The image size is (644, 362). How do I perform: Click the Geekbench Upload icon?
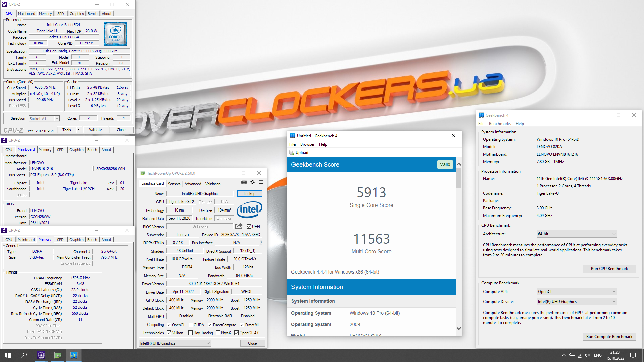coord(292,153)
